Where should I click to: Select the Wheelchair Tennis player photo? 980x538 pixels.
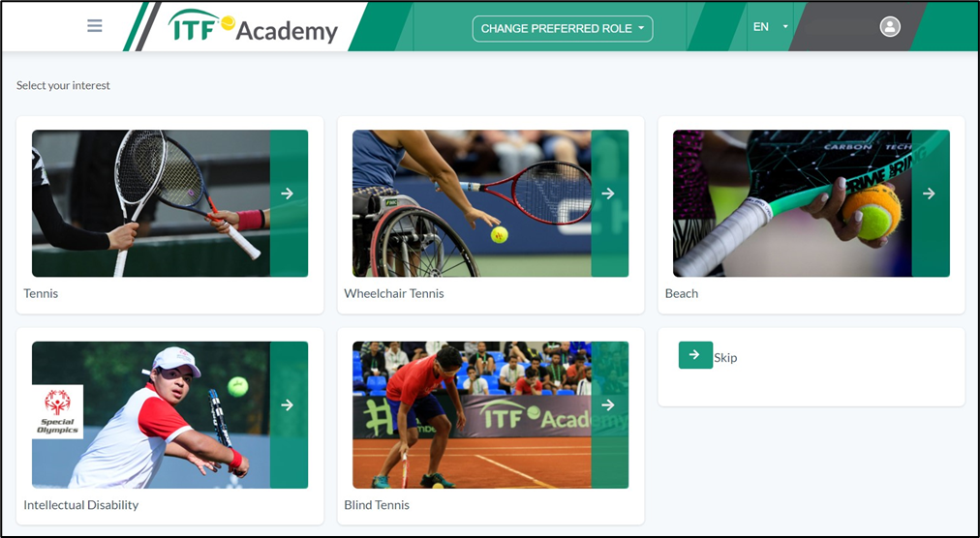pos(472,203)
